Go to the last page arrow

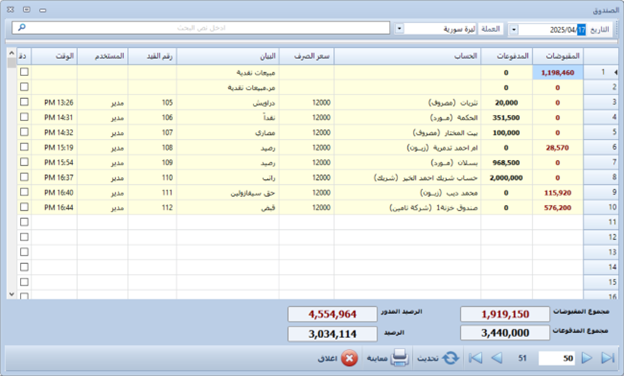pos(608,358)
